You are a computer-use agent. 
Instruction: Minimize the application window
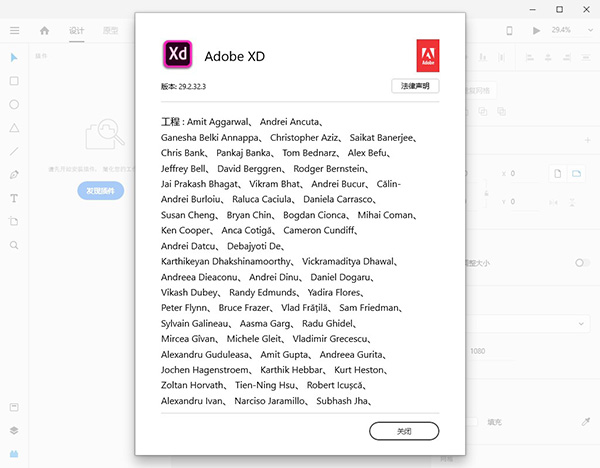click(x=532, y=9)
